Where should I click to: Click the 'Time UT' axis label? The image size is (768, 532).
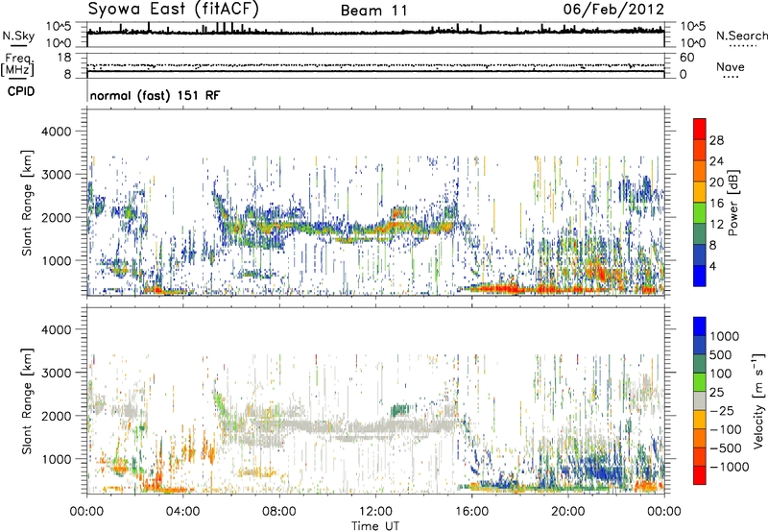tap(375, 526)
